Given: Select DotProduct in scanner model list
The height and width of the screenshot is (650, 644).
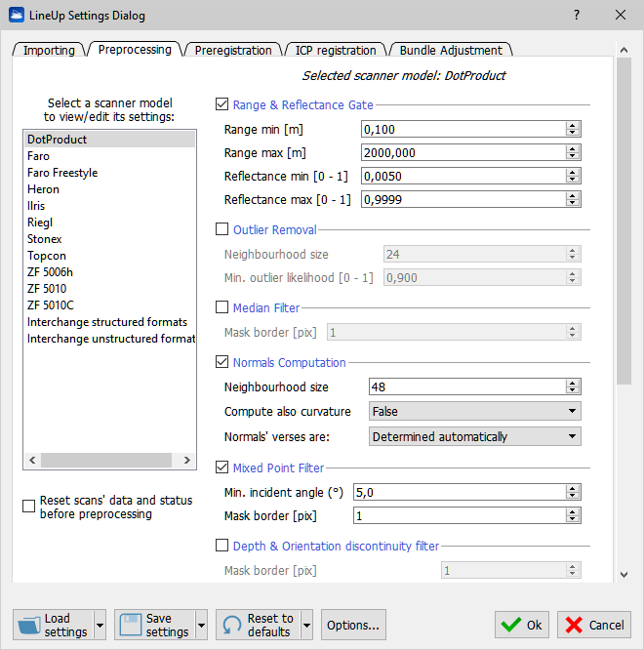Looking at the screenshot, I should pos(109,140).
